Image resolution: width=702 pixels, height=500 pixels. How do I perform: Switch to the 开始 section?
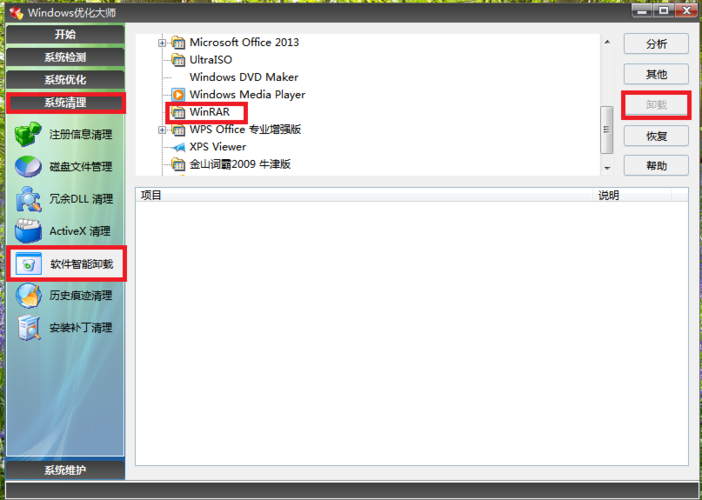(65, 34)
